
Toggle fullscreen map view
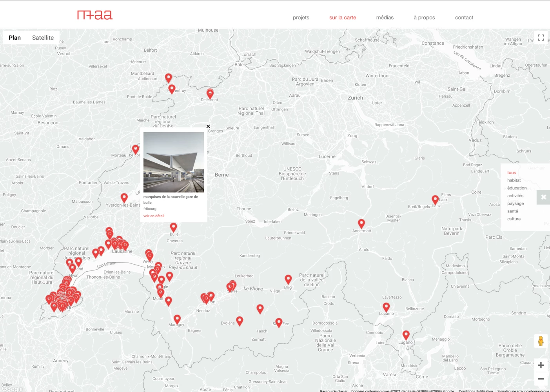(541, 38)
